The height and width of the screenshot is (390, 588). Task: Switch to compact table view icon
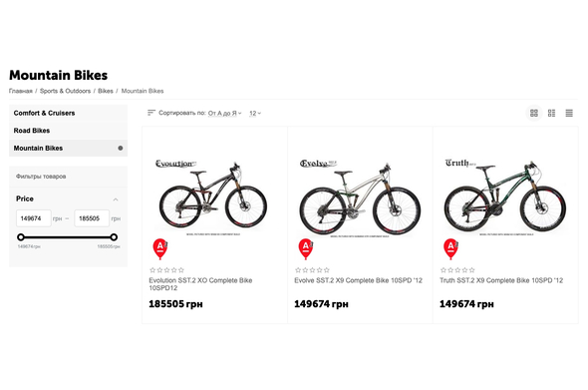pyautogui.click(x=569, y=113)
